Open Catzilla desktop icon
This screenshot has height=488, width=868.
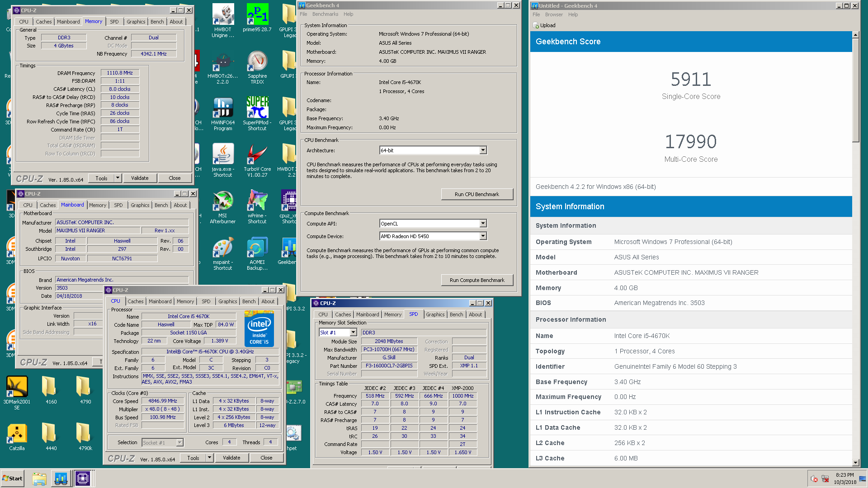tap(17, 436)
